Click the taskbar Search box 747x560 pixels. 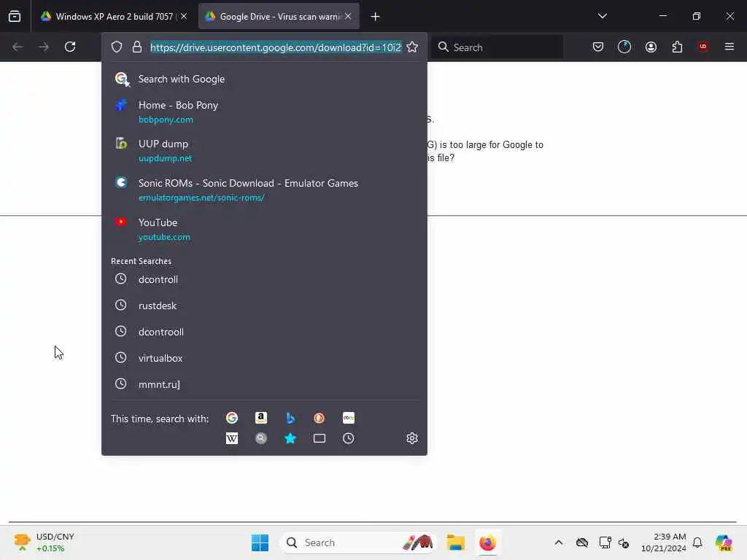pos(358,542)
